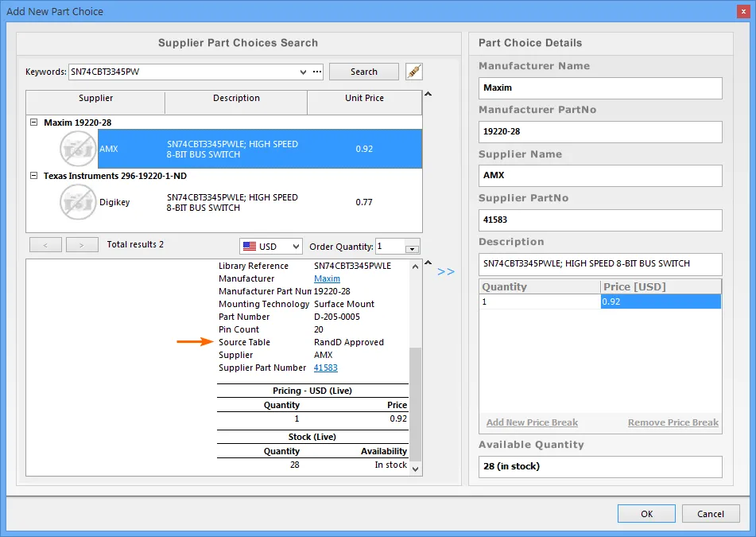Click the Search button
The height and width of the screenshot is (537, 756).
tap(364, 72)
